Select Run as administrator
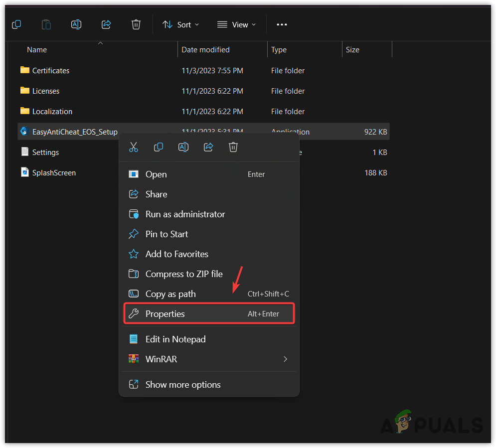The image size is (496, 448). pos(209,214)
